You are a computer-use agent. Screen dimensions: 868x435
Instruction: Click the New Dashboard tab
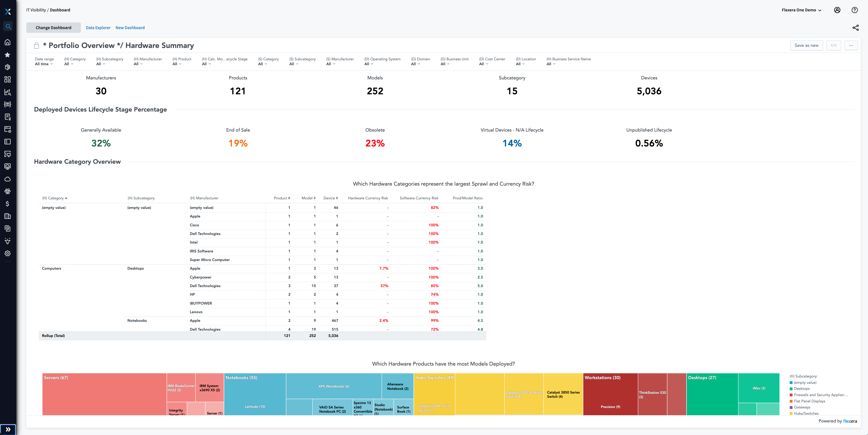tap(130, 27)
